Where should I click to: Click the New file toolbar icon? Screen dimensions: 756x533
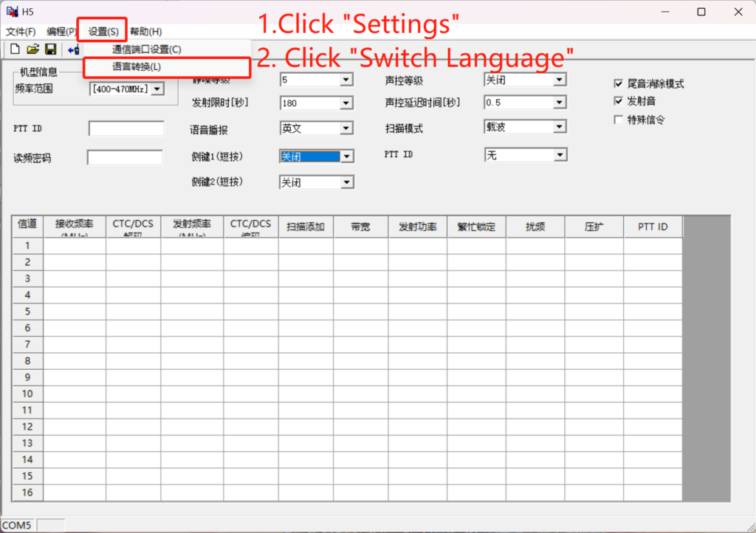pyautogui.click(x=15, y=49)
